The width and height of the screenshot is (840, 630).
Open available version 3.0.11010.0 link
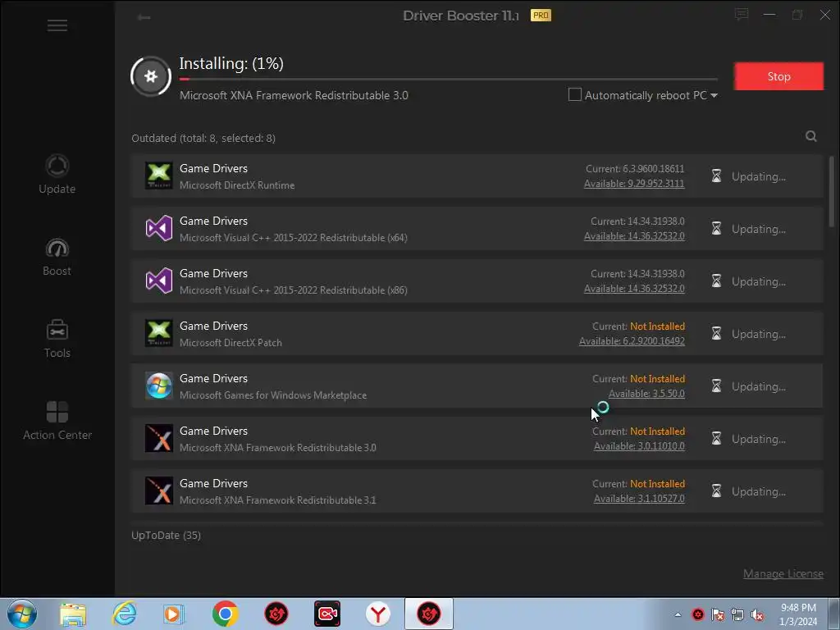[x=639, y=445]
